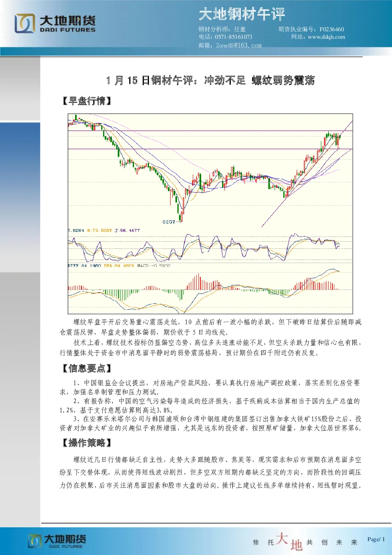Click the 操作策略 section heading

click(87, 443)
